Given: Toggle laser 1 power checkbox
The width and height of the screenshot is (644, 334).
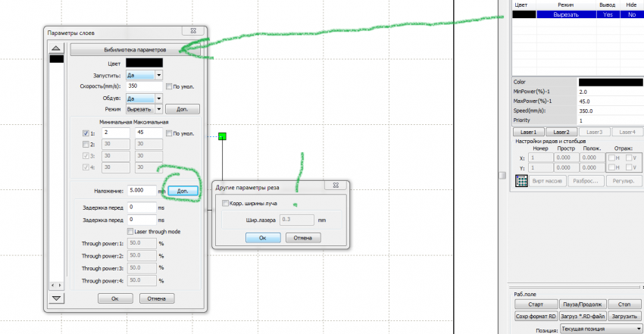Looking at the screenshot, I should pos(85,133).
